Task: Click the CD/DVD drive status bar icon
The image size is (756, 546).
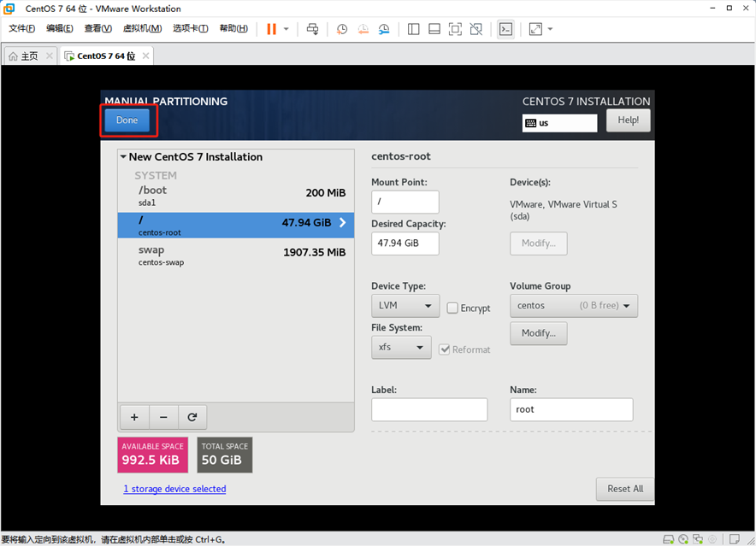Action: [683, 539]
